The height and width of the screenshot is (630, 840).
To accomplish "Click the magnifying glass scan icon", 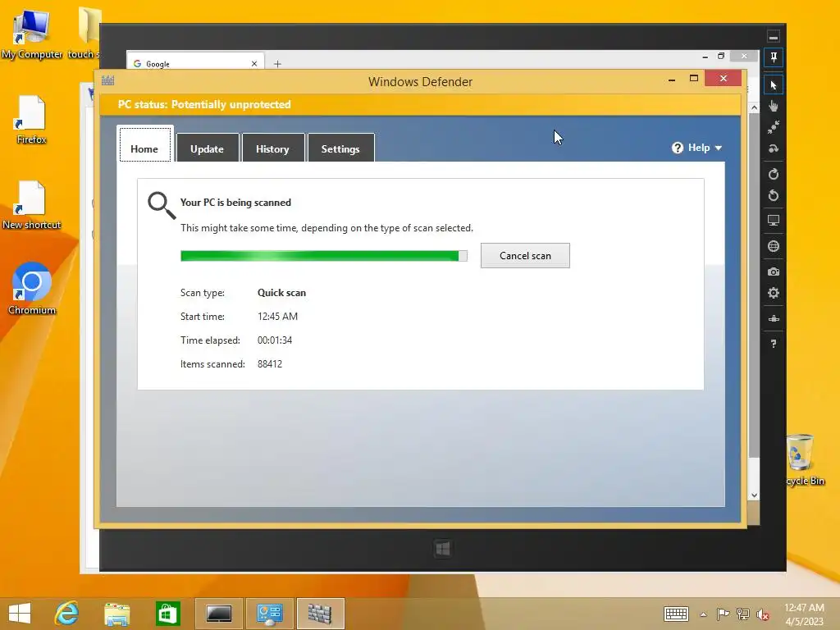I will tap(162, 206).
